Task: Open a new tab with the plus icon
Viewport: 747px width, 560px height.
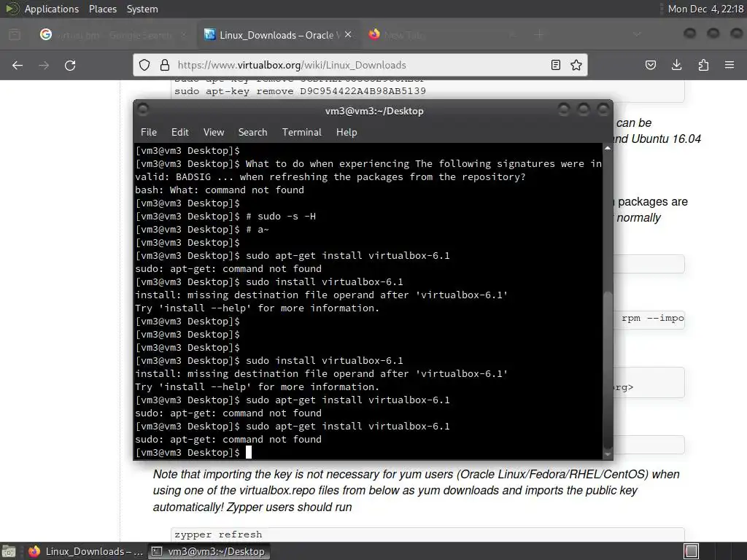Action: click(x=539, y=34)
